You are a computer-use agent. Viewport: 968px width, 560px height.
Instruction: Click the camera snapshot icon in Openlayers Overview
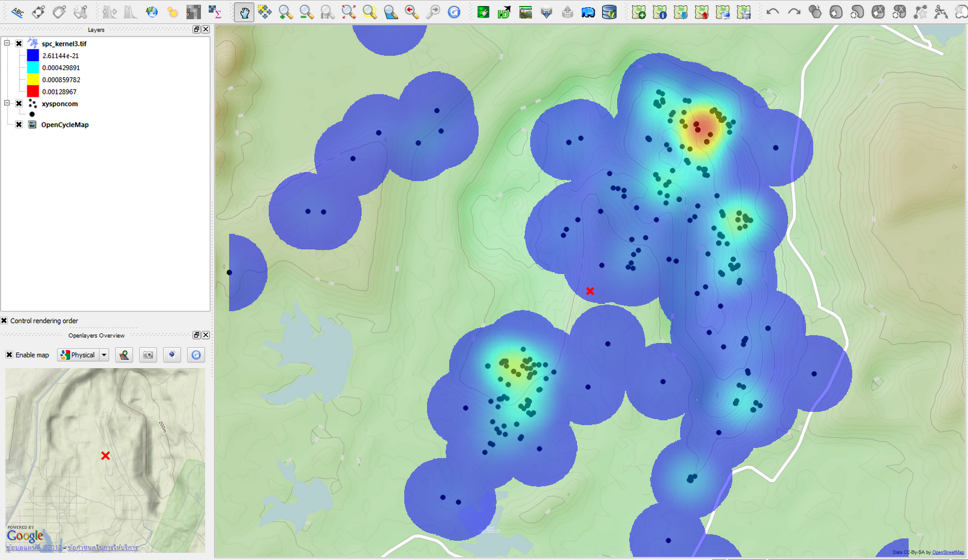(x=148, y=355)
